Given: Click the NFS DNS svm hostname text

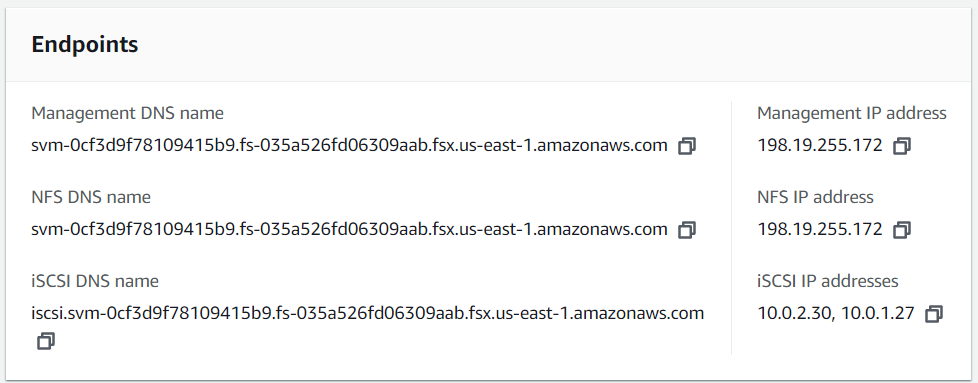Looking at the screenshot, I should (x=349, y=230).
